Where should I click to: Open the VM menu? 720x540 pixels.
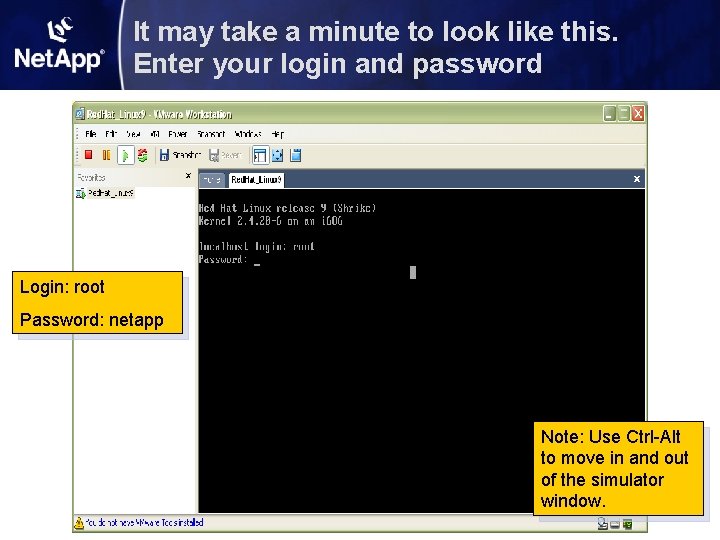155,134
